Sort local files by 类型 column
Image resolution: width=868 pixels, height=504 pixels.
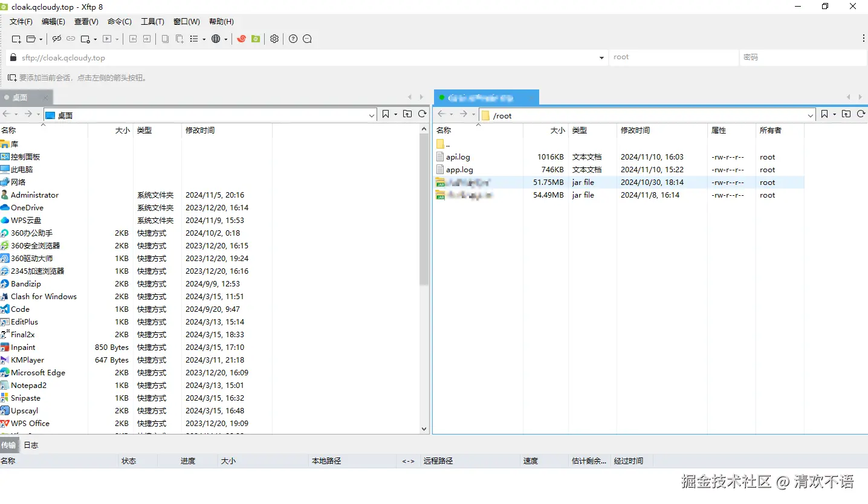tap(157, 131)
